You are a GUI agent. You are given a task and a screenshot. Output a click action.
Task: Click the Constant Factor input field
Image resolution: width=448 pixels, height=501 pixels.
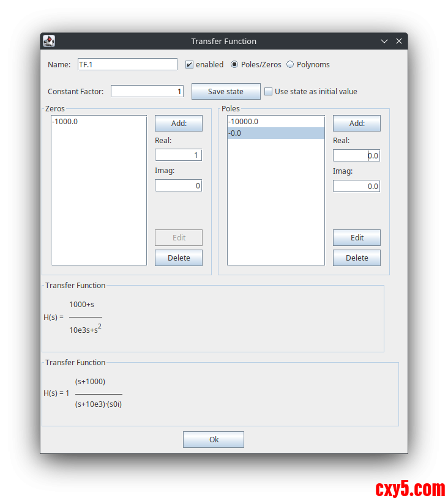coord(147,91)
